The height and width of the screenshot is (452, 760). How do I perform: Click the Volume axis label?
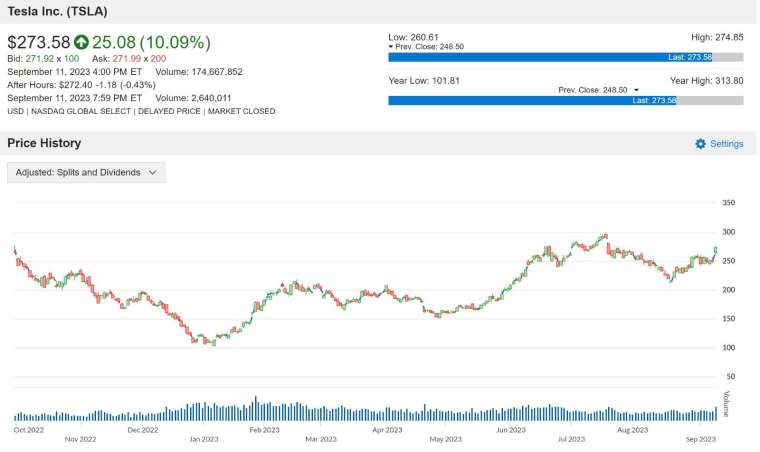pyautogui.click(x=726, y=404)
